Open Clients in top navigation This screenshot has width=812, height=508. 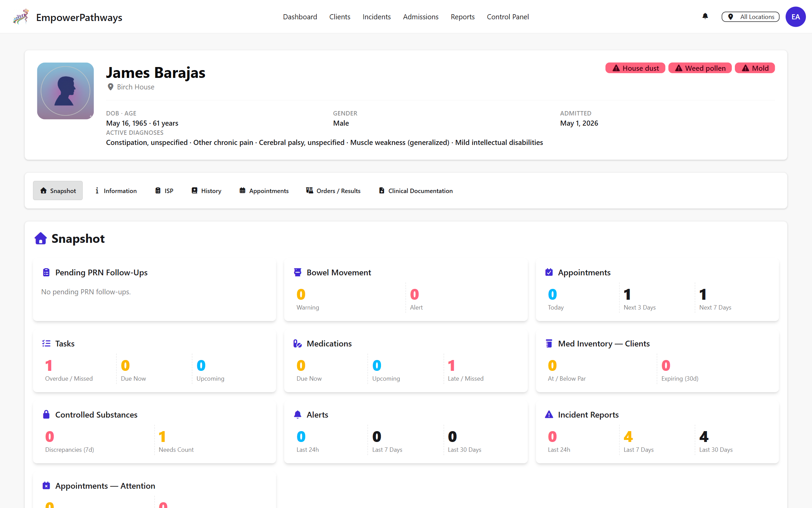340,17
